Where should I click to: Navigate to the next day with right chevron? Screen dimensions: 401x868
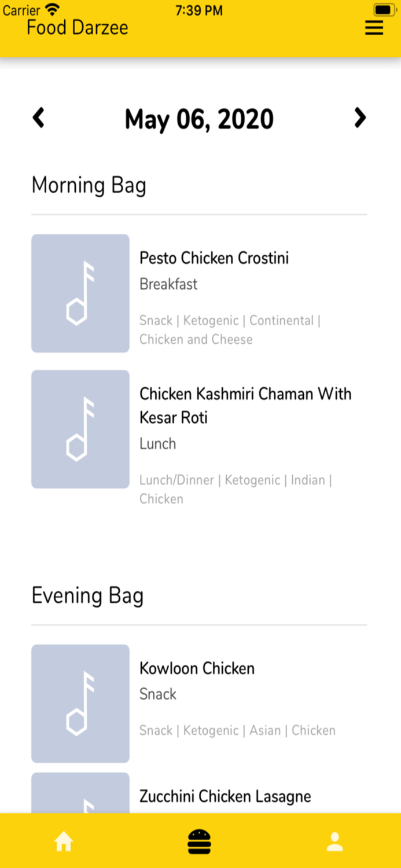(360, 117)
